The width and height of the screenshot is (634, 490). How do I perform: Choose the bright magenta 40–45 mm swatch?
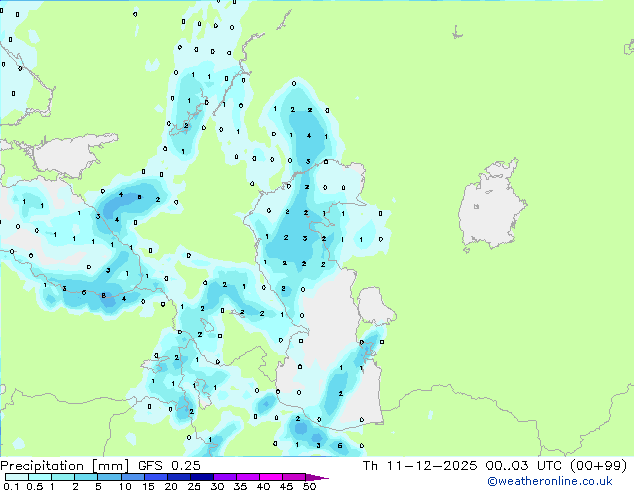point(271,477)
